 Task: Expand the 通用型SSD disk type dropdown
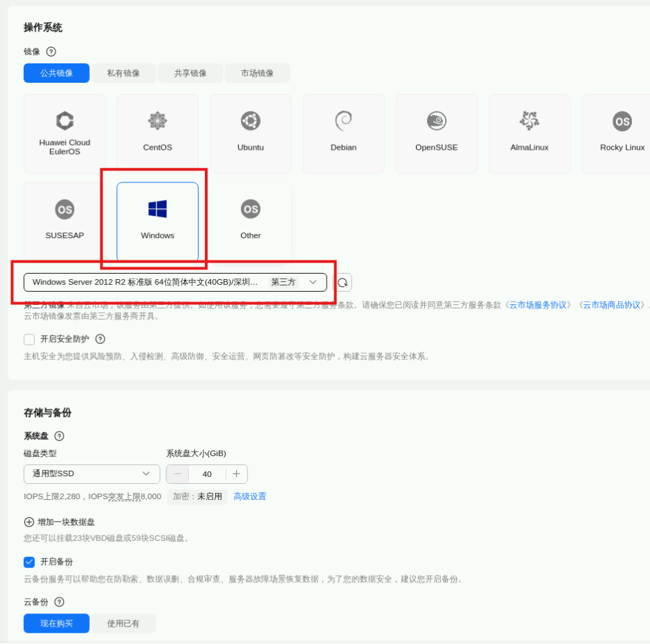click(91, 474)
